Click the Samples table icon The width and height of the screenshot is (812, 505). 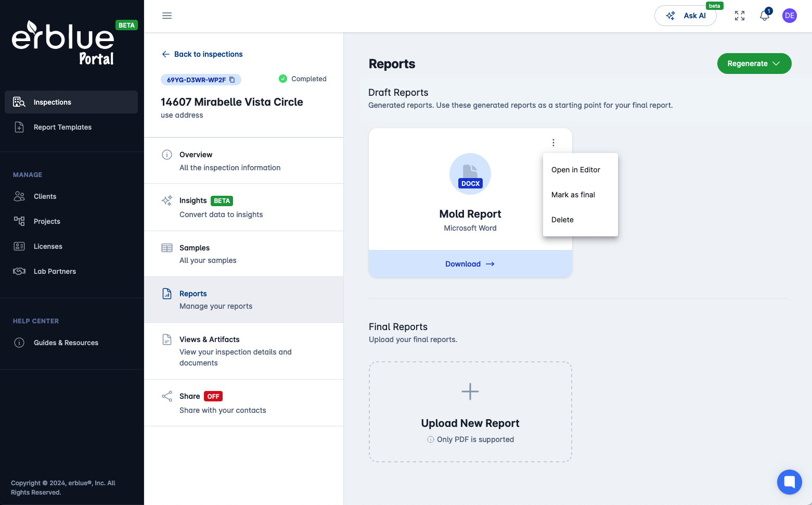[x=167, y=248]
